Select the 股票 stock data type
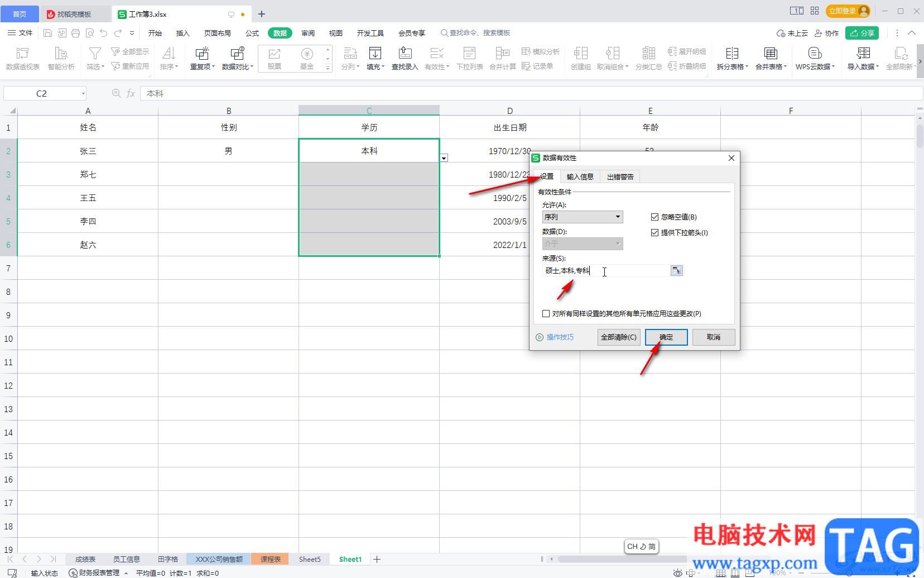This screenshot has width=924, height=578. pos(274,59)
